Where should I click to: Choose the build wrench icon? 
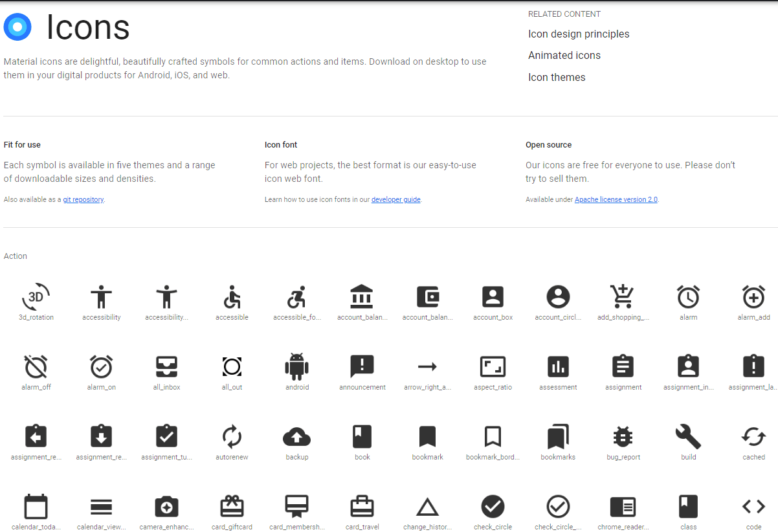pyautogui.click(x=688, y=436)
